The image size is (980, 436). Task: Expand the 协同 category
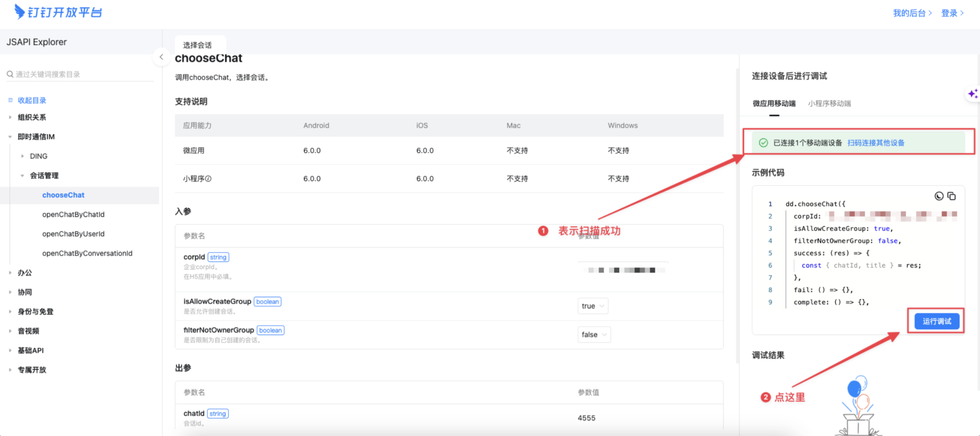point(10,292)
